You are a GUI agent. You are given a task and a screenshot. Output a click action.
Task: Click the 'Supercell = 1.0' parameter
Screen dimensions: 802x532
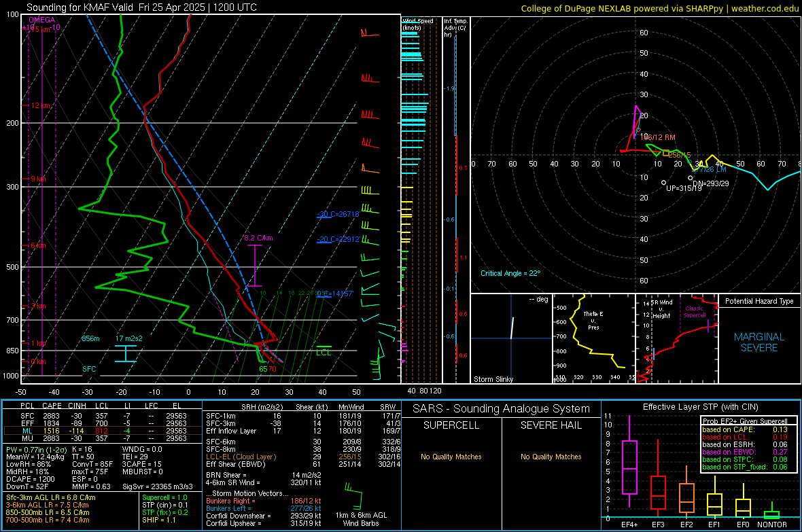[x=164, y=497]
